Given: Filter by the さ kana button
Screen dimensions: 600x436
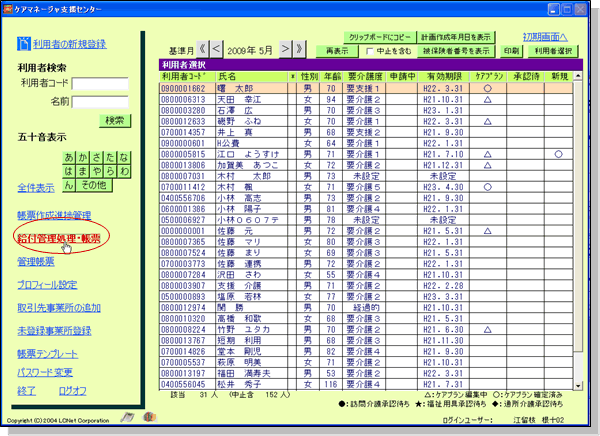Looking at the screenshot, I should click(96, 157).
